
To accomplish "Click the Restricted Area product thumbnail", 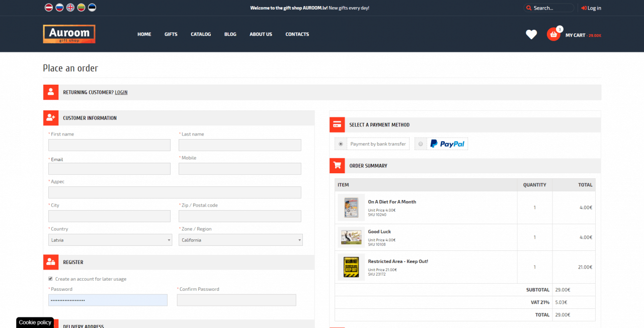I will tap(351, 267).
